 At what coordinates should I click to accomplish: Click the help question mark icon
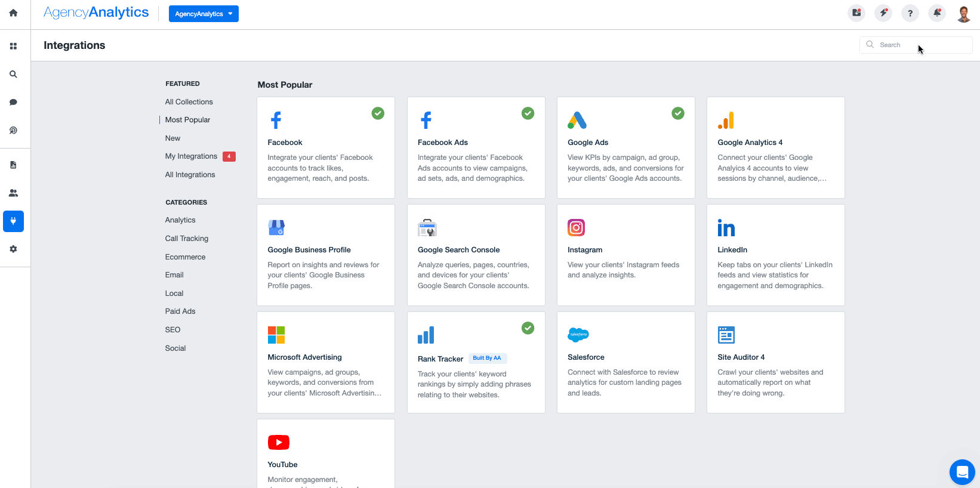(x=910, y=13)
